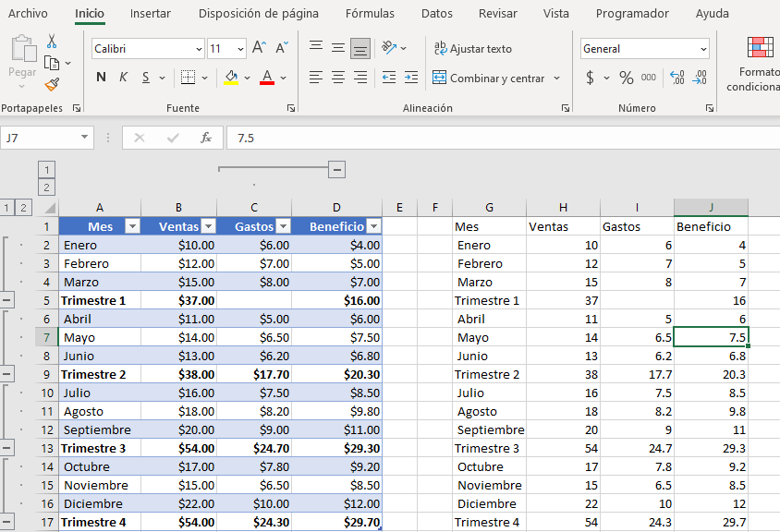Click the Cut scissors icon
The height and width of the screenshot is (532, 780).
[x=52, y=41]
